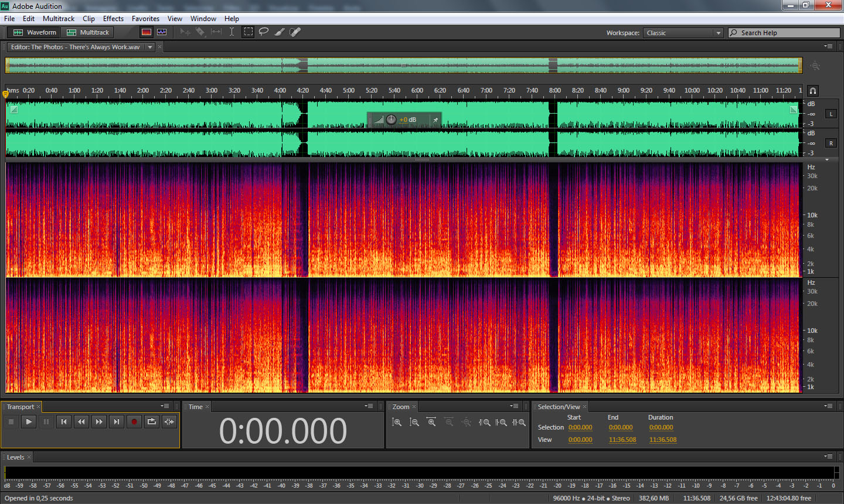844x504 pixels.
Task: Open the Clip menu
Action: pyautogui.click(x=89, y=19)
